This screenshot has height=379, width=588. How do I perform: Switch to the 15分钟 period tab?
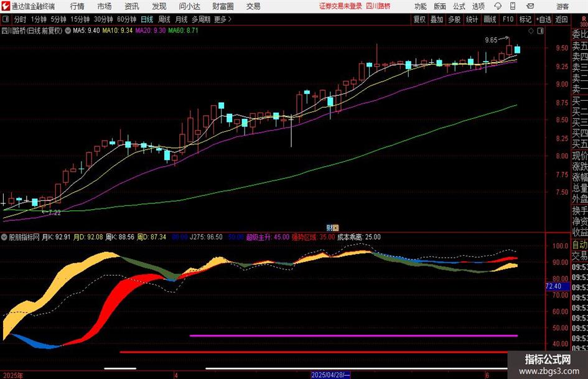tap(80, 19)
